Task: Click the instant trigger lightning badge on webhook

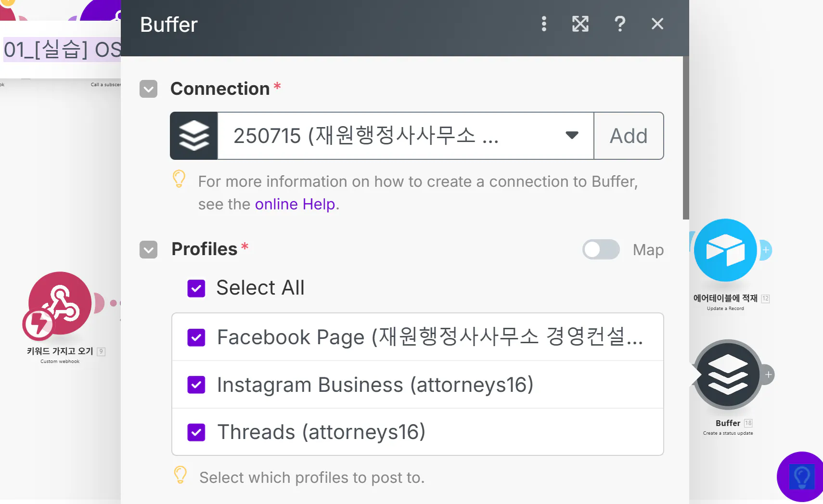Action: click(38, 324)
